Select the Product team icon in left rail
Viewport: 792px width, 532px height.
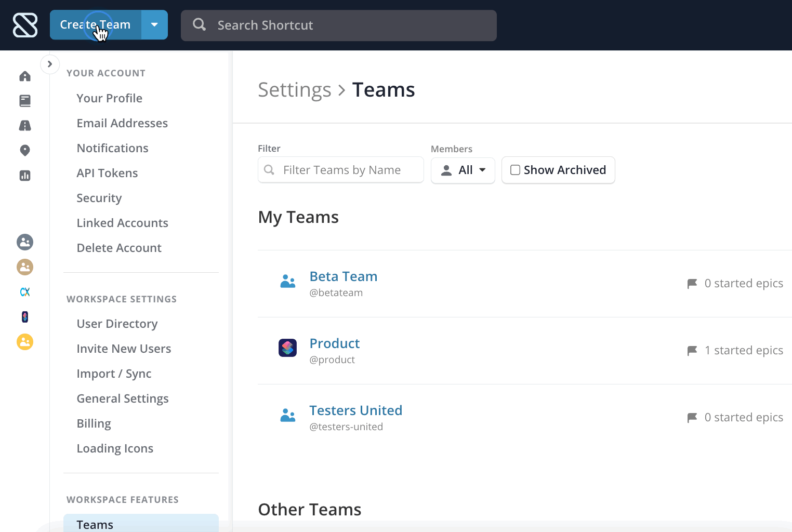(25, 317)
